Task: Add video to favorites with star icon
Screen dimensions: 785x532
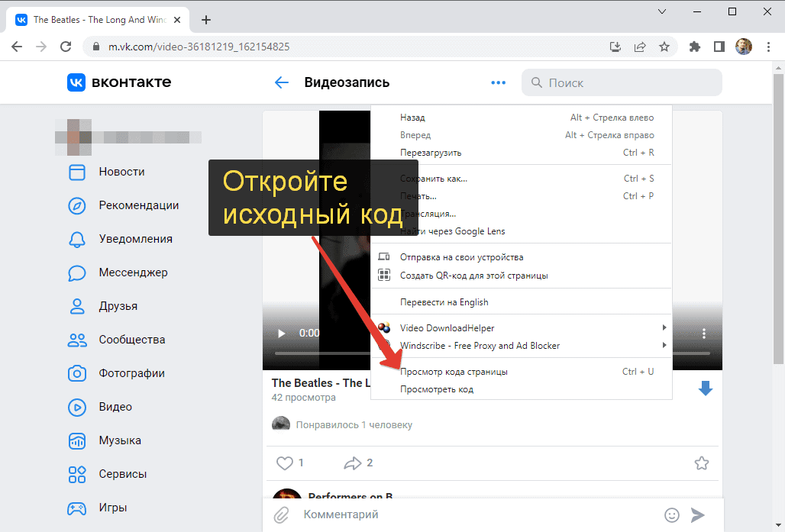Action: pyautogui.click(x=701, y=463)
